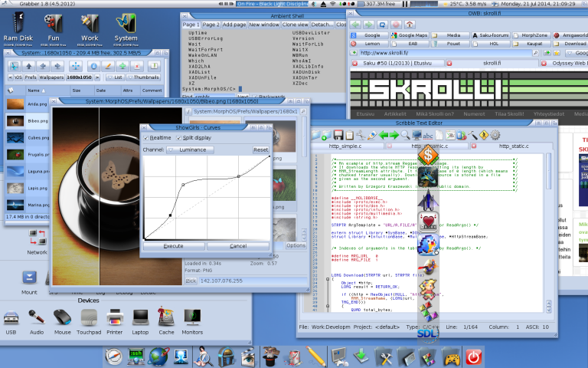Viewport: 588px width, 368px height.
Task: Click the Execute button in Curves
Action: [x=174, y=246]
